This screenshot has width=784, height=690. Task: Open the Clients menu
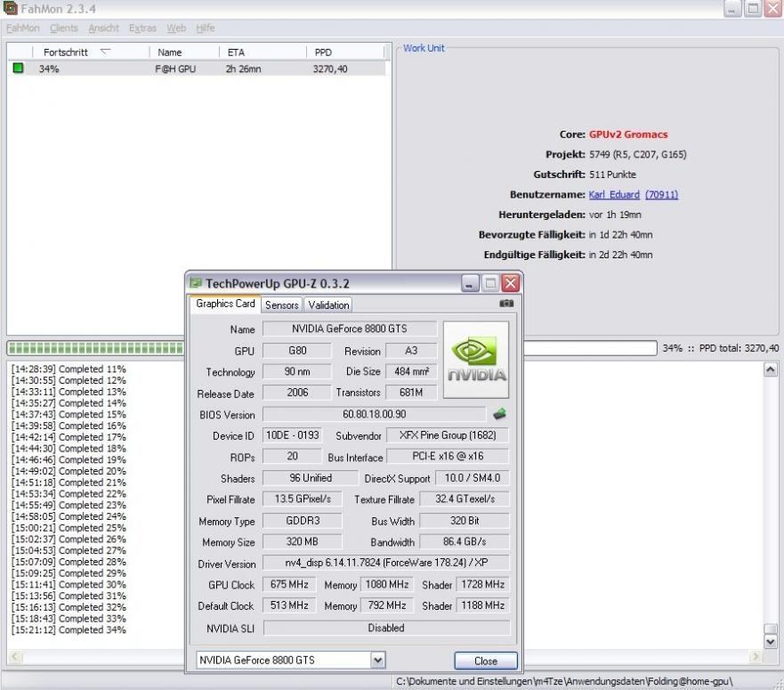pyautogui.click(x=64, y=28)
